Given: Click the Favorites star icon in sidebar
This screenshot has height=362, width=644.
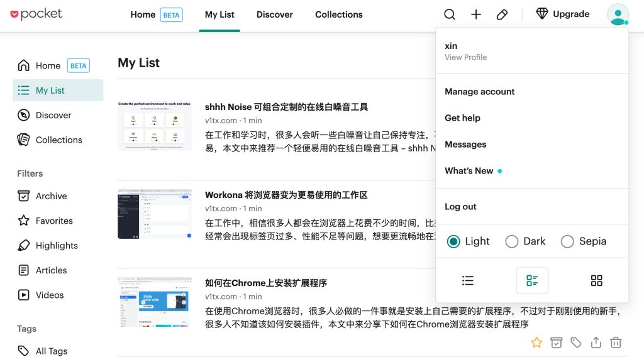Looking at the screenshot, I should tap(23, 221).
